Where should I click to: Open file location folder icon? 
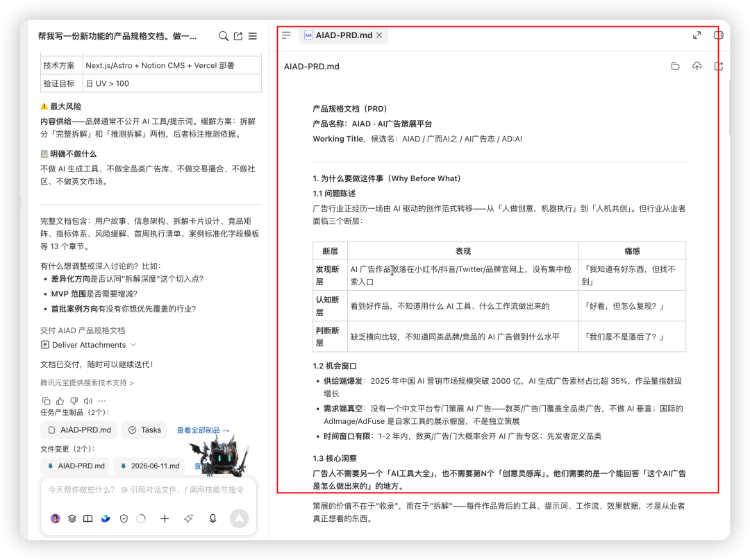coord(676,67)
